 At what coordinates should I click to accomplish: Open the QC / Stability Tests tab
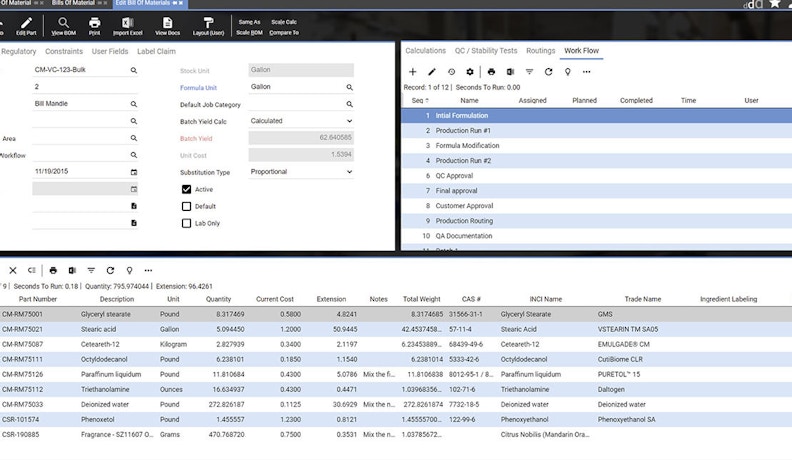coord(486,50)
